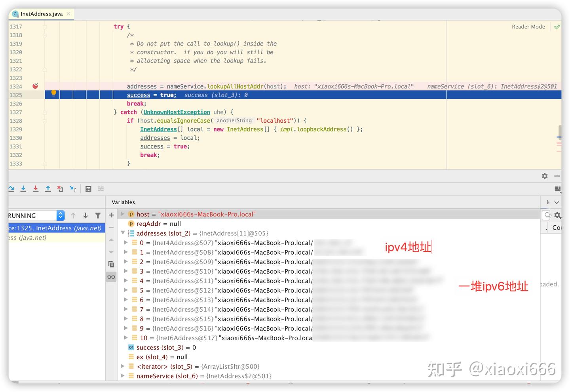Click the filter funnel icon in frames toolbar
The width and height of the screenshot is (570, 392).
click(98, 215)
